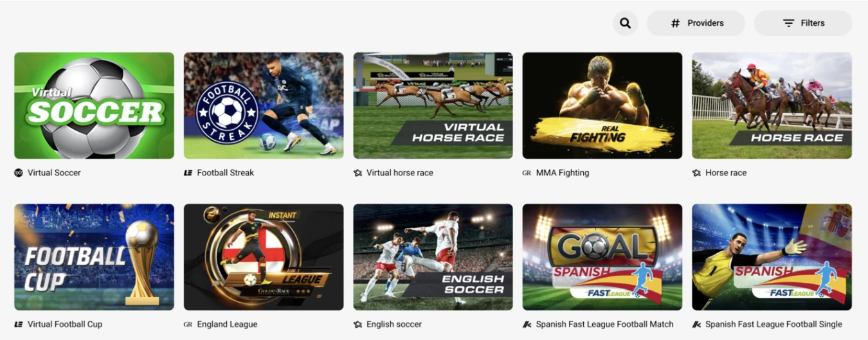Click the magnifying glass search icon

coord(625,23)
